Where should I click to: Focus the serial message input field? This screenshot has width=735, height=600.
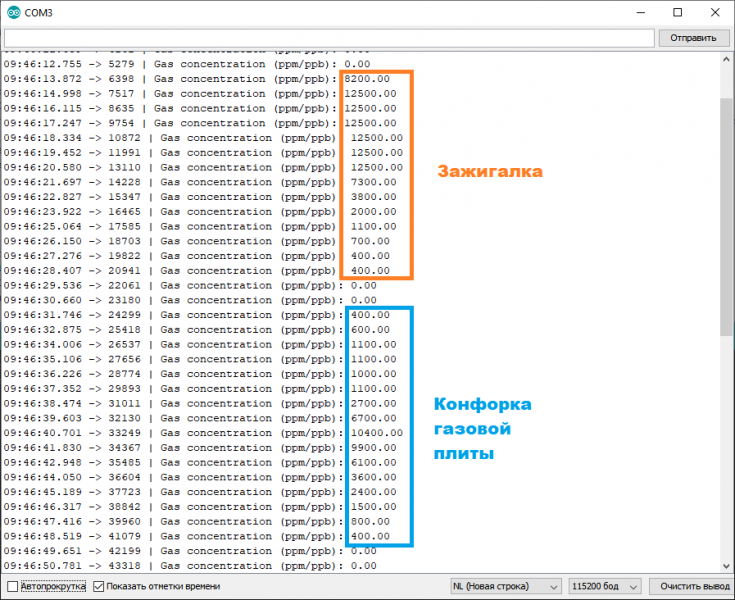pyautogui.click(x=330, y=38)
